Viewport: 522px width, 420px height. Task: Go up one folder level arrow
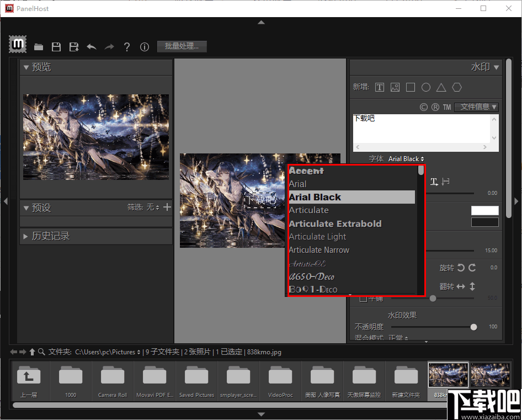coord(32,352)
